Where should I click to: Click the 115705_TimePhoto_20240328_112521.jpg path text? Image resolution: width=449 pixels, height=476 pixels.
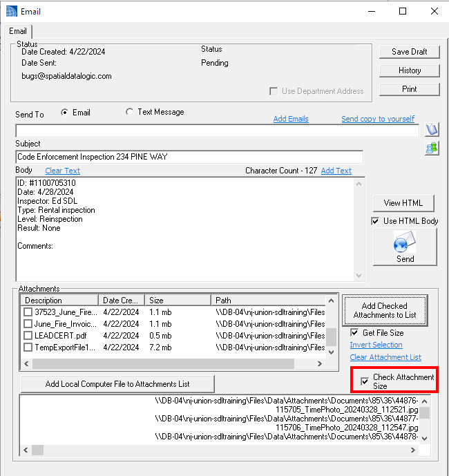[x=347, y=410]
